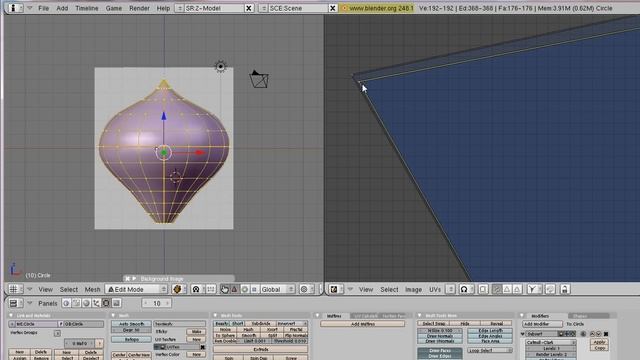Remove the Subsurf modifier with its X
The image size is (640, 360).
point(606,334)
